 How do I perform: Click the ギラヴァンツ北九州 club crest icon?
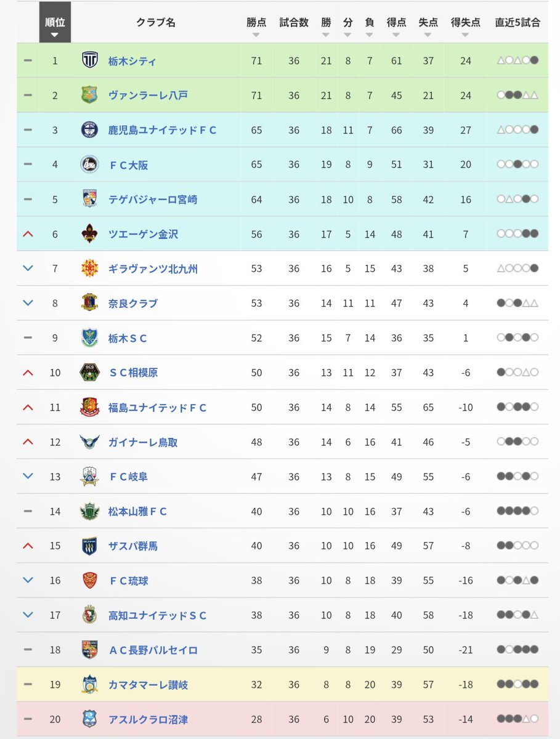point(89,268)
